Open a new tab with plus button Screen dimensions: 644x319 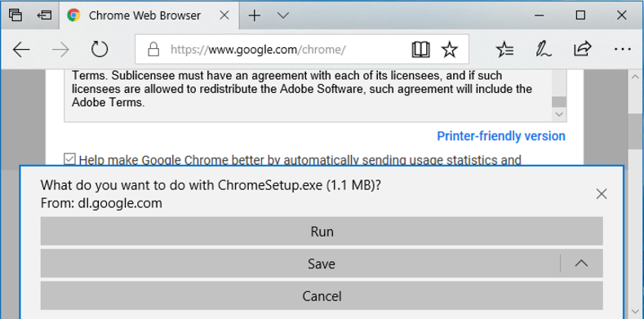tap(255, 16)
